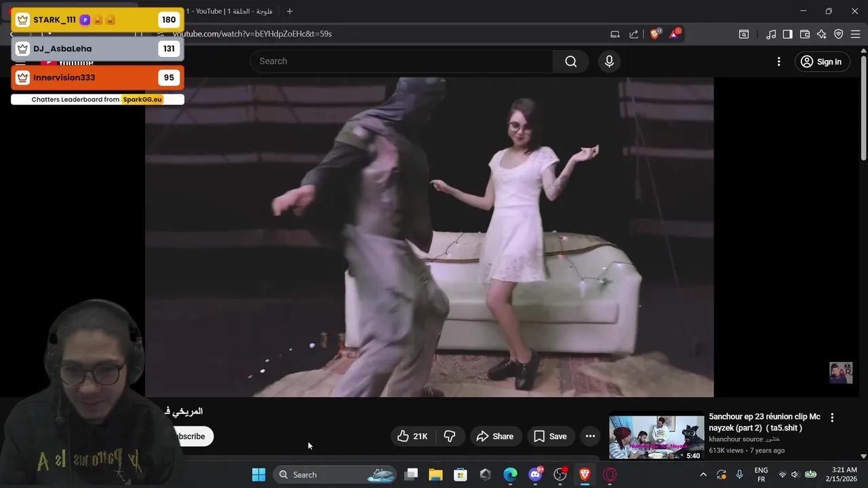Activate voice search microphone
Screen dimensions: 868x488
point(609,62)
